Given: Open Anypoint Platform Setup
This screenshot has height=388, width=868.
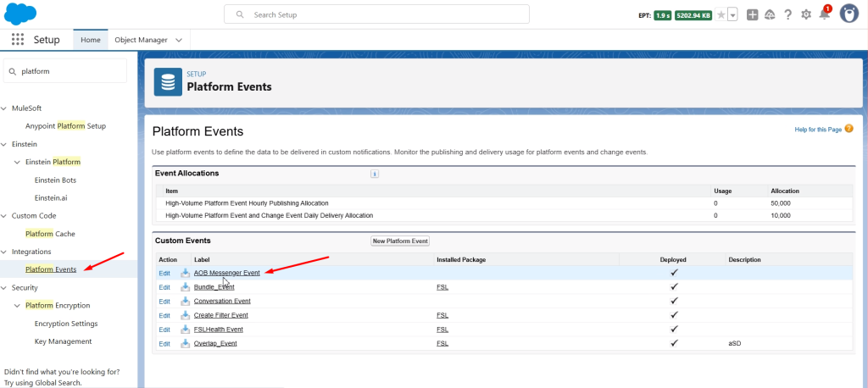Looking at the screenshot, I should [x=65, y=126].
